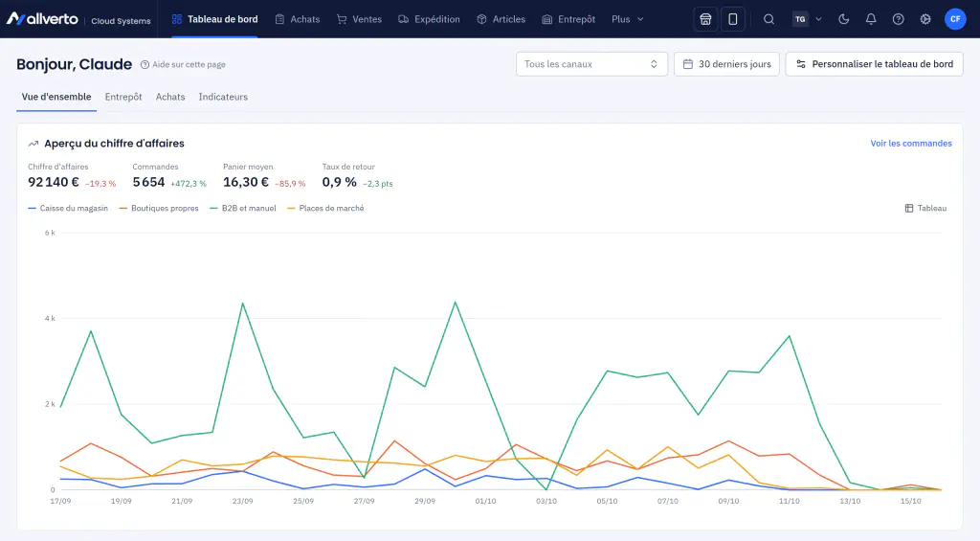
Task: Open the help question mark icon
Action: (x=898, y=19)
